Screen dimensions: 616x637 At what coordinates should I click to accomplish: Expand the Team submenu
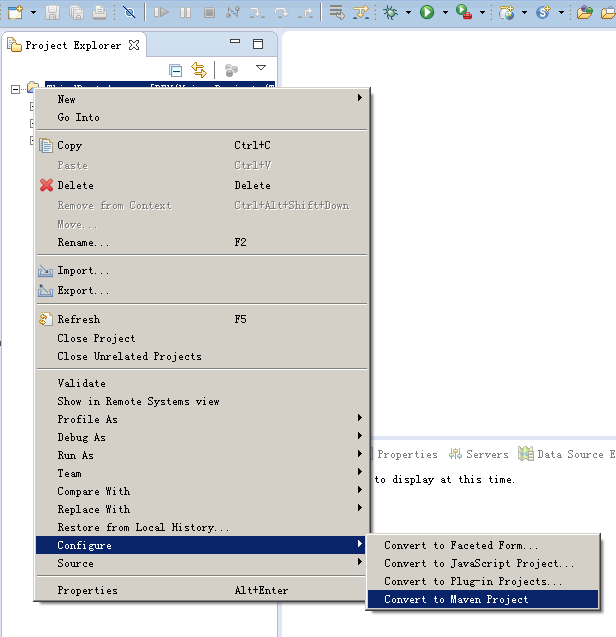tap(202, 473)
